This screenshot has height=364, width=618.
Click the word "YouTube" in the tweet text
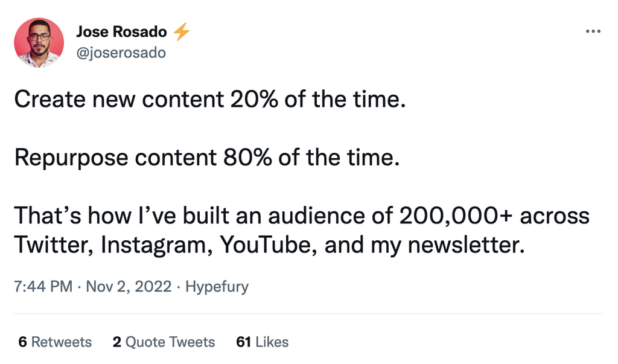[269, 244]
